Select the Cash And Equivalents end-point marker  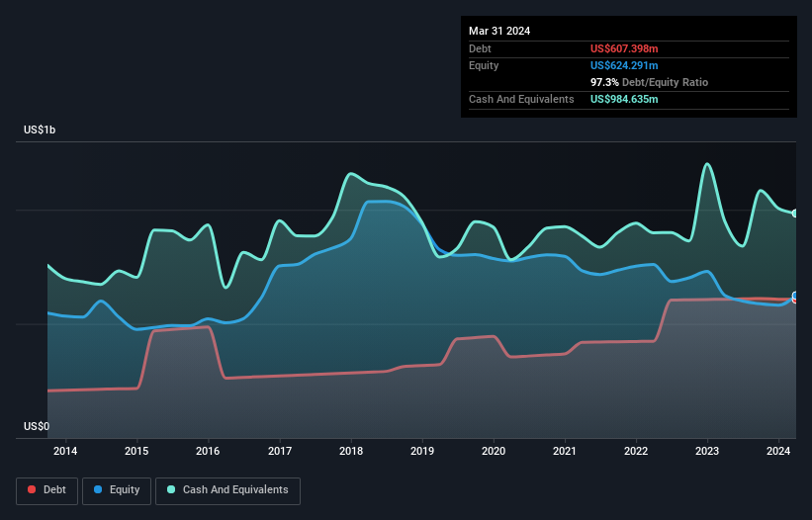795,214
